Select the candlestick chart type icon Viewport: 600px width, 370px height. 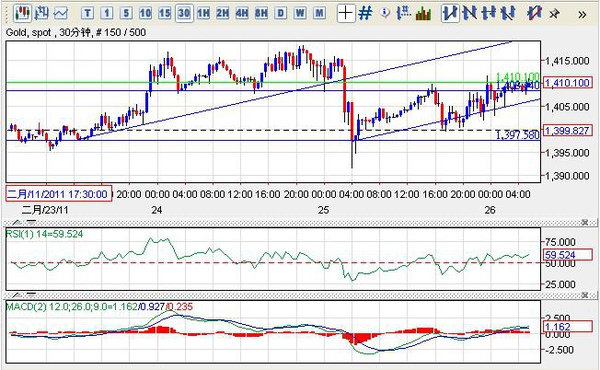point(22,13)
